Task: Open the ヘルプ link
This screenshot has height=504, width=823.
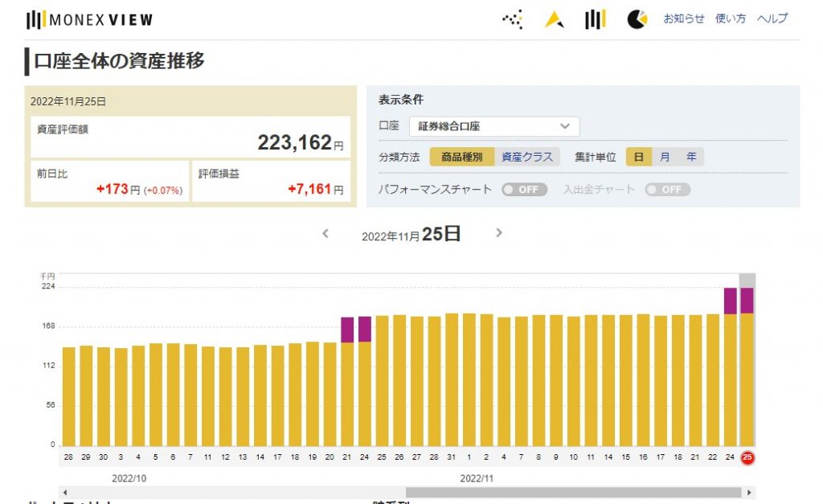Action: [772, 18]
